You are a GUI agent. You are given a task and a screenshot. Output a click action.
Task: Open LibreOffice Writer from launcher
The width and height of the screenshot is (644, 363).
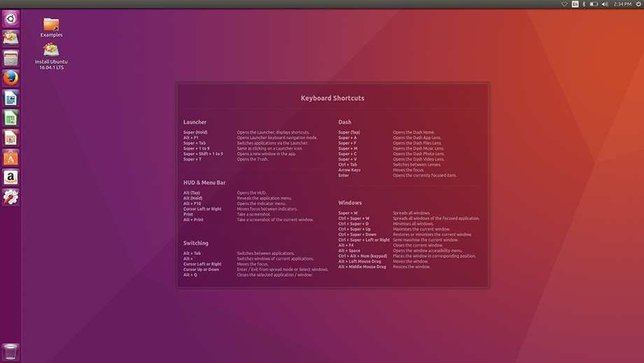pyautogui.click(x=10, y=98)
